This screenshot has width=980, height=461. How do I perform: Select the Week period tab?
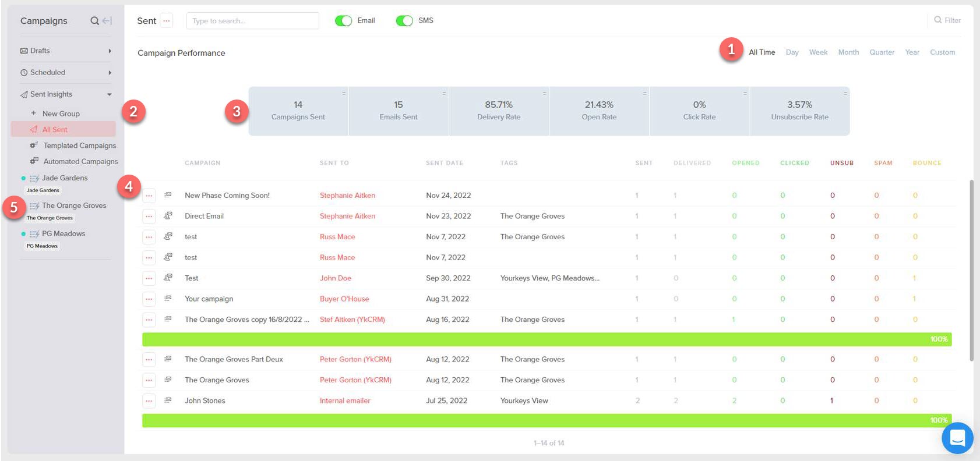(818, 52)
